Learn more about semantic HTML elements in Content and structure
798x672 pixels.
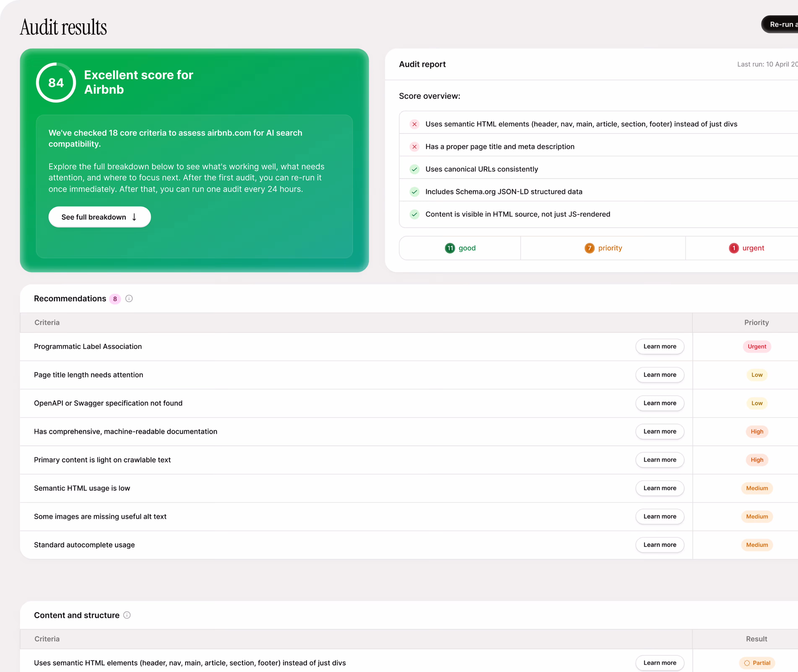coord(660,663)
